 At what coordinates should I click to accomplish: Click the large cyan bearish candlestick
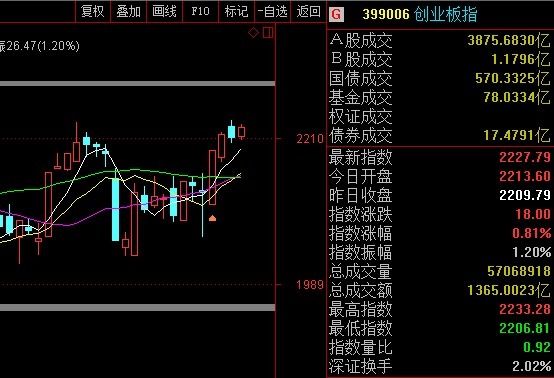click(x=115, y=209)
